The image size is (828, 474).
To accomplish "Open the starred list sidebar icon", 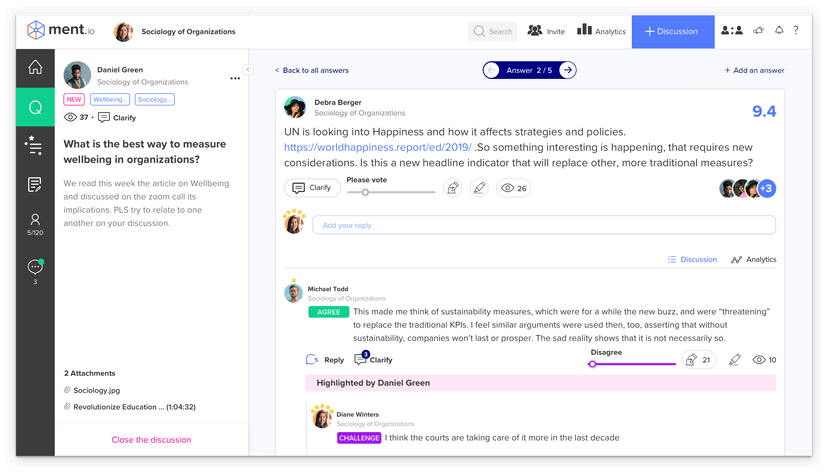I will pos(34,145).
